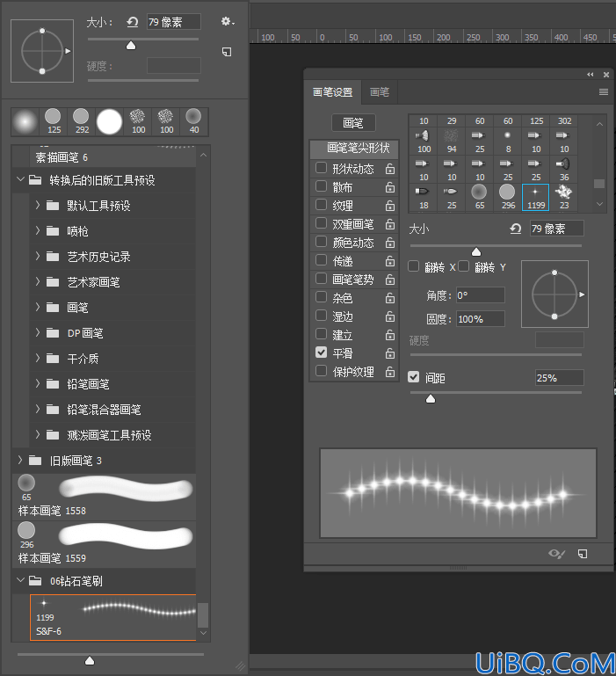The image size is (616, 676).
Task: Switch to the 画笔设置 tab
Action: coord(332,91)
